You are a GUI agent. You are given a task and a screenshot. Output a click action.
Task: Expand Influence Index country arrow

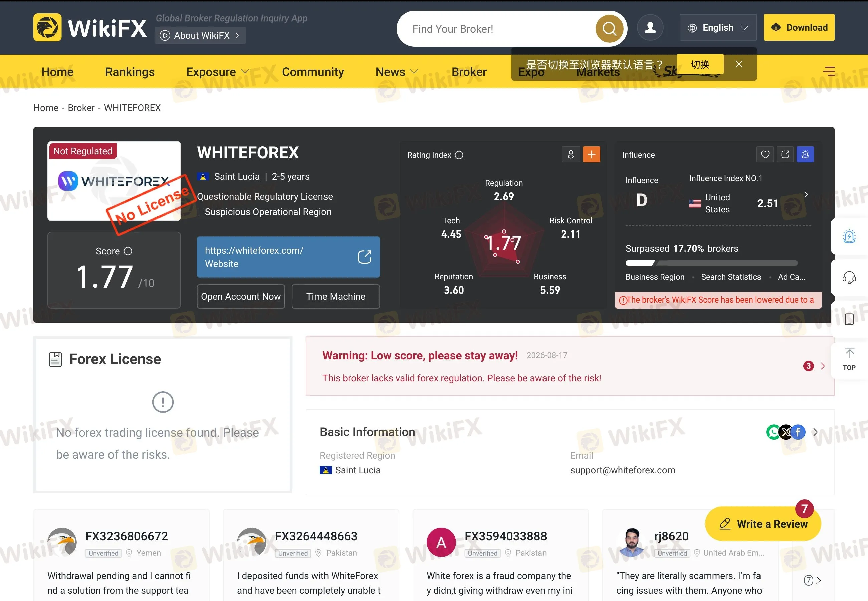tap(806, 194)
